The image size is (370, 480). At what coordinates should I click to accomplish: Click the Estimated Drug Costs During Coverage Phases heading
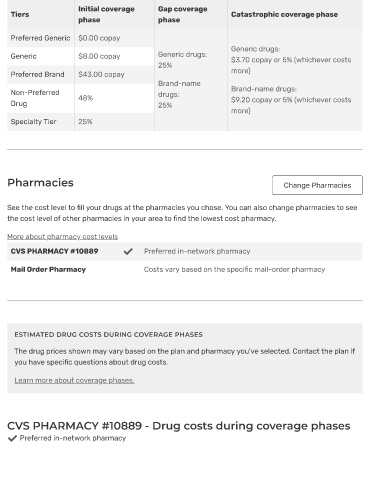click(x=108, y=335)
